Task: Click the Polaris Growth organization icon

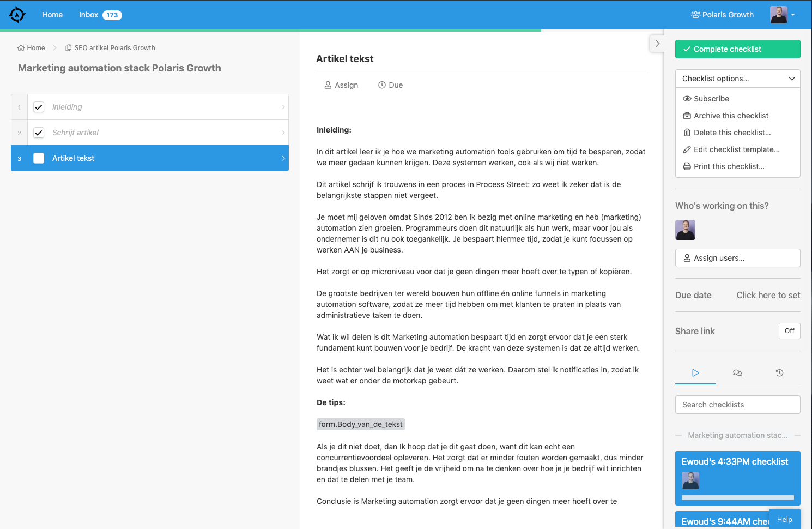Action: 695,15
